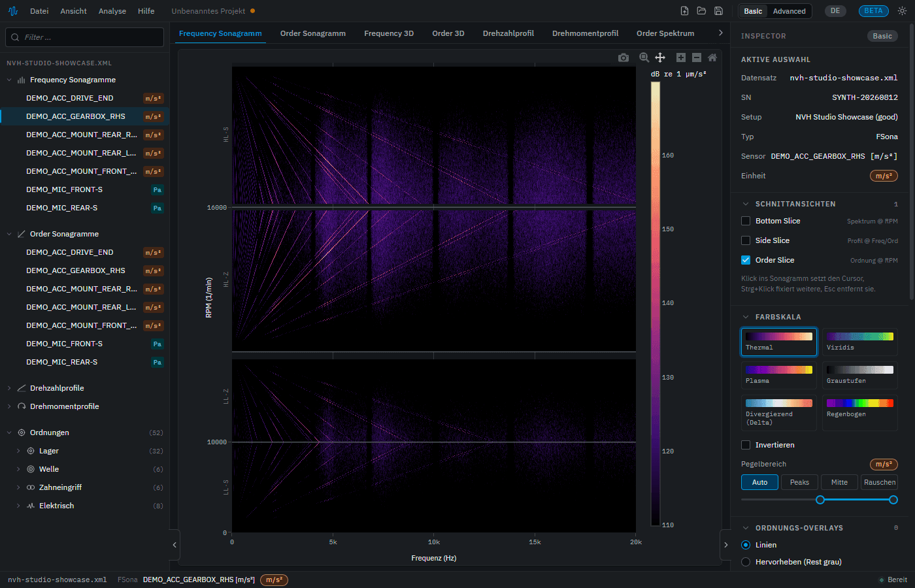915x588 pixels.
Task: Open the Analyse menu
Action: [112, 11]
